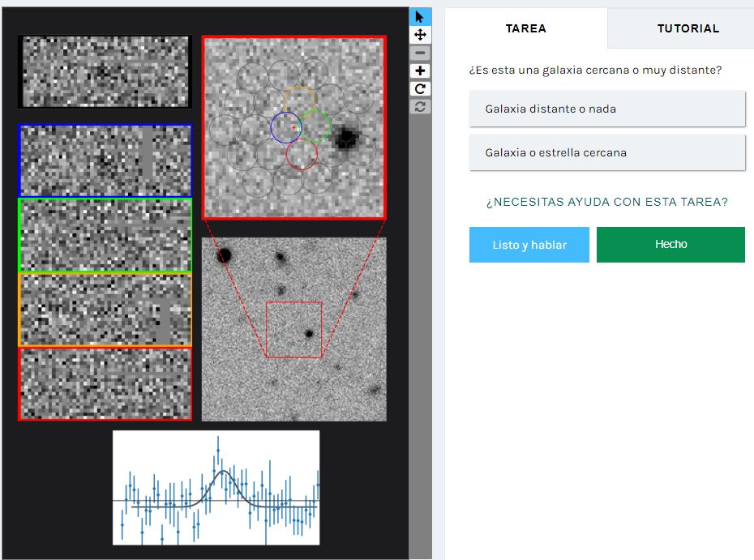Choose 'Galaxia o estrella cercana' answer
754x560 pixels.
pyautogui.click(x=606, y=152)
